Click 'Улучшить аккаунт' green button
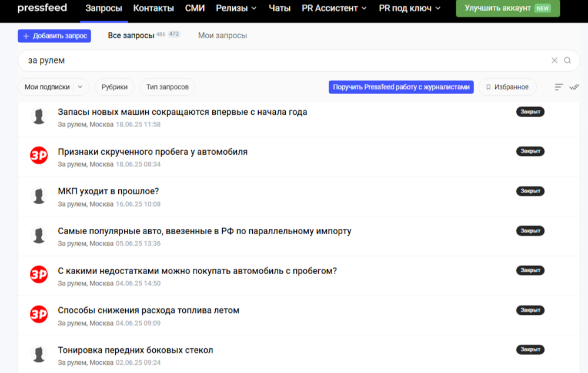Screen dimensions: 588x373 508,8
